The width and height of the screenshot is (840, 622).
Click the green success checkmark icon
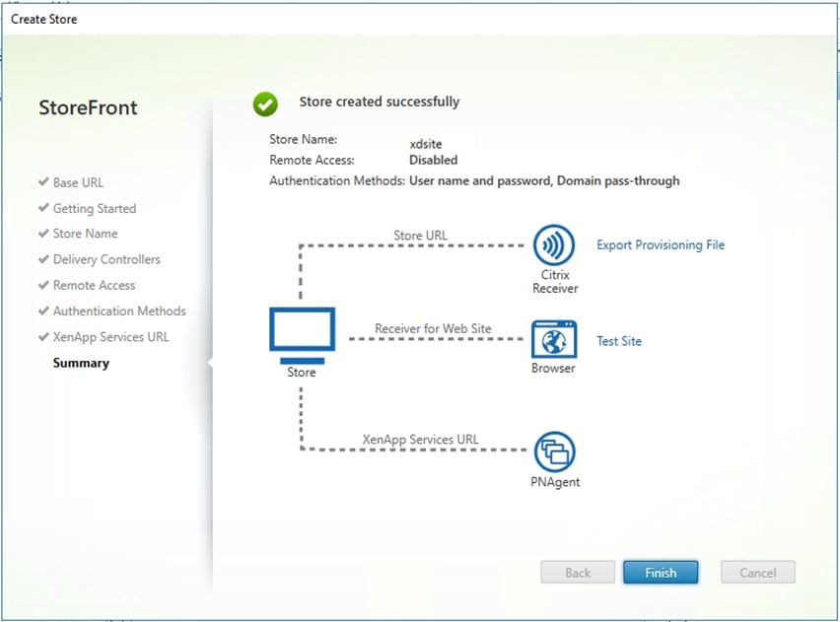click(266, 102)
